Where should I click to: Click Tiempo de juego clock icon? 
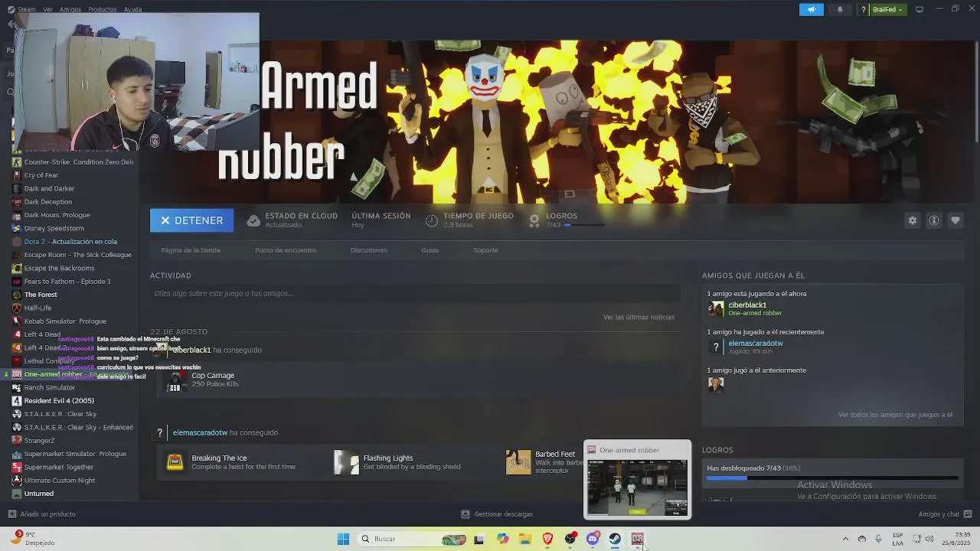432,220
